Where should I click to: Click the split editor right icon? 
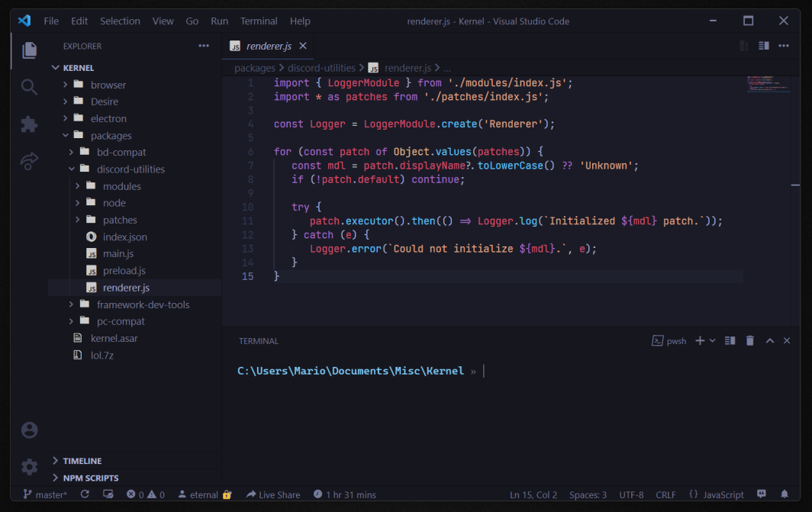tap(763, 46)
